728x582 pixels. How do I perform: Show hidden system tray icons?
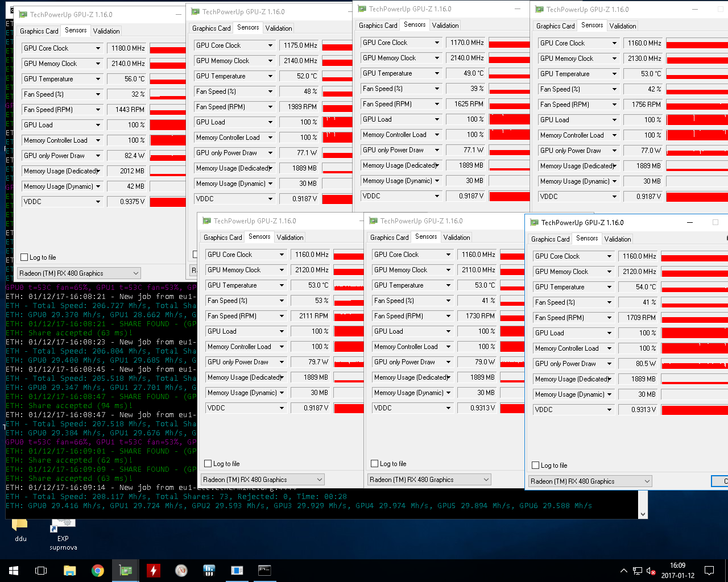point(623,571)
